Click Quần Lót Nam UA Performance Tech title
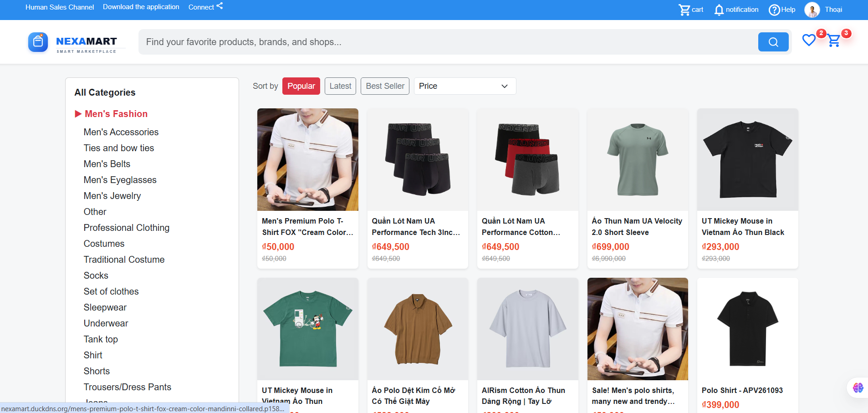The image size is (868, 413). (416, 226)
